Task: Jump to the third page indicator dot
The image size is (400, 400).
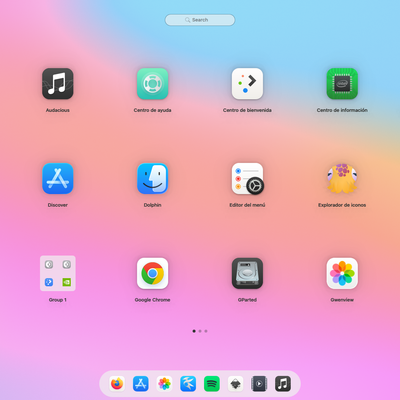Action: pos(206,331)
